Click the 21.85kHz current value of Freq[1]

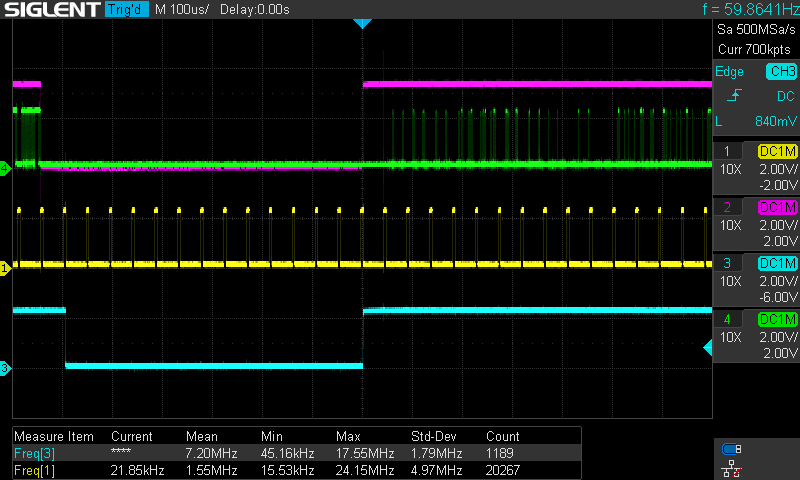137,470
